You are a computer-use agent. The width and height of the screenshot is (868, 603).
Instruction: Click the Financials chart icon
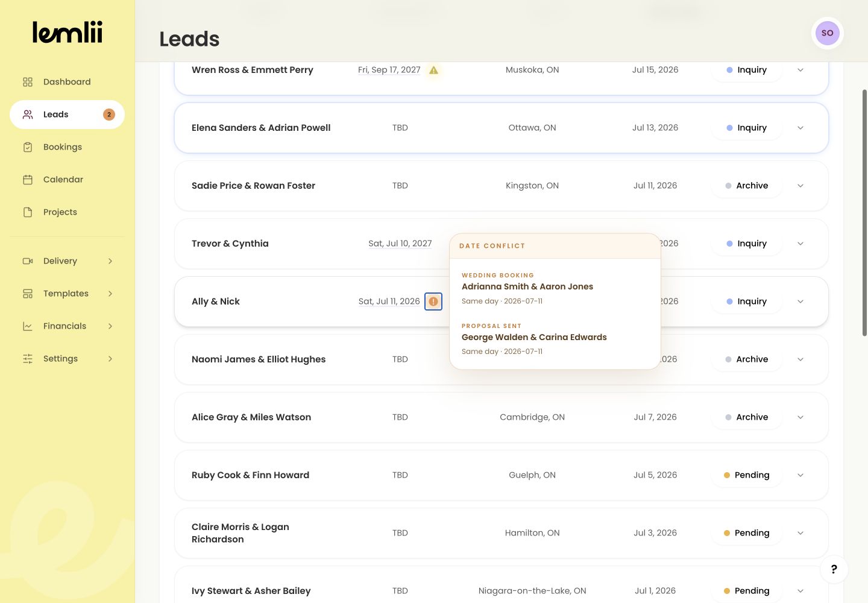(x=28, y=326)
